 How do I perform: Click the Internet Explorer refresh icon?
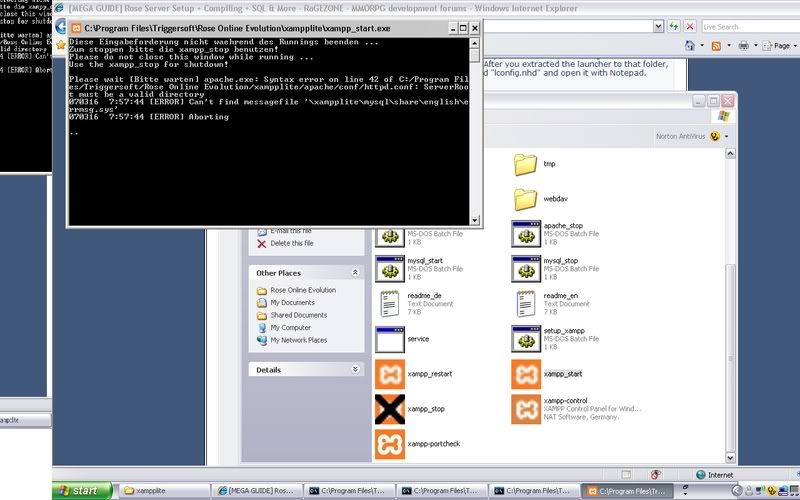pos(673,27)
